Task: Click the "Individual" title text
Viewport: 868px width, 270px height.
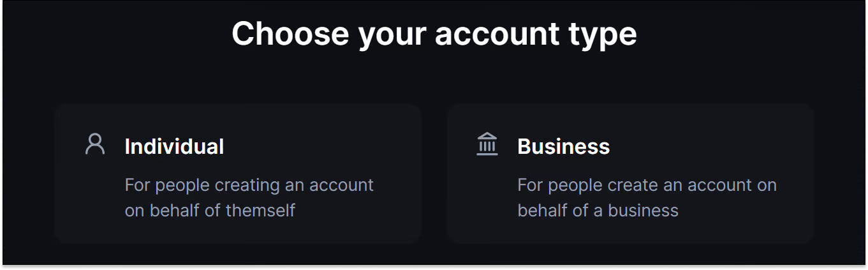Action: 174,147
